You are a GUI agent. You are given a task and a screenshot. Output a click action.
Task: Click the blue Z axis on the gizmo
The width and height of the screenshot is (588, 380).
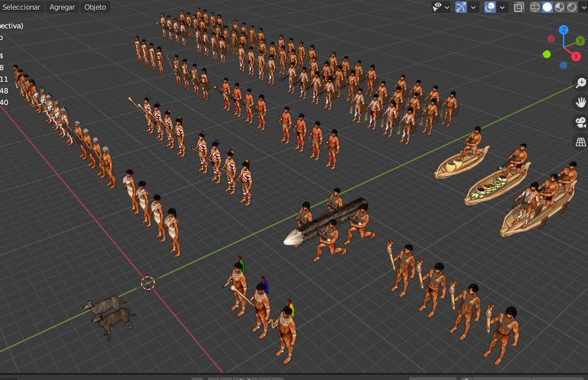[x=563, y=30]
